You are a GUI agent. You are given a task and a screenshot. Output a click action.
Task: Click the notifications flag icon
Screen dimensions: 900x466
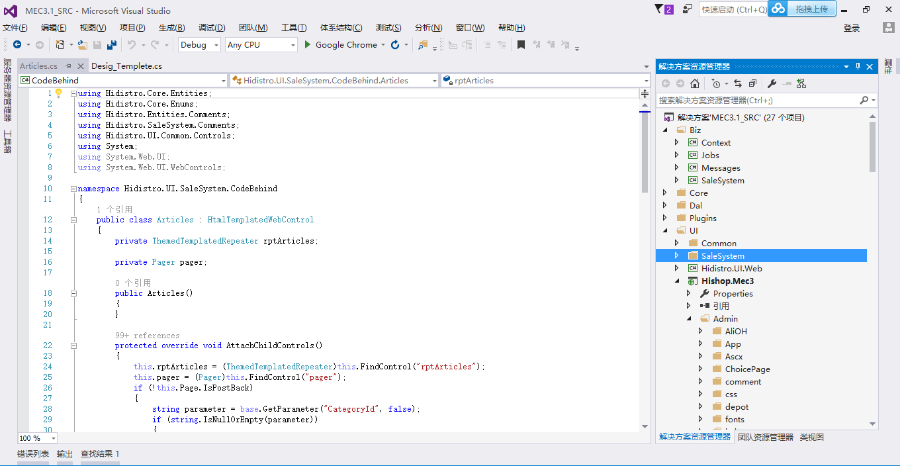(x=658, y=9)
